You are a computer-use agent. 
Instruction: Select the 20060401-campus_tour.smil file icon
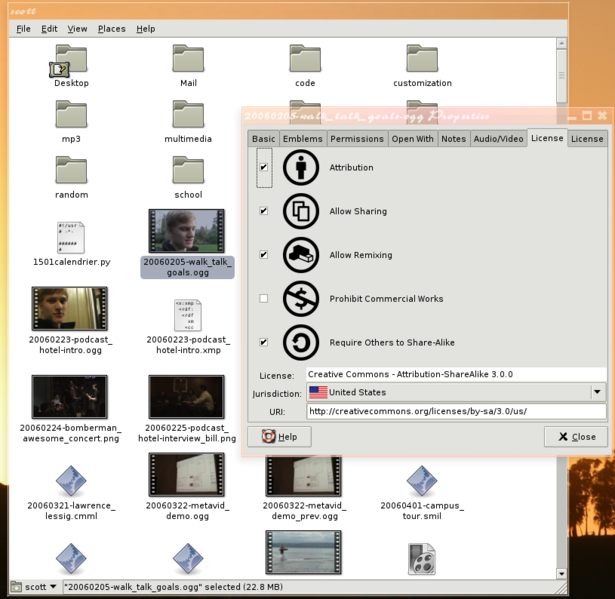(422, 481)
